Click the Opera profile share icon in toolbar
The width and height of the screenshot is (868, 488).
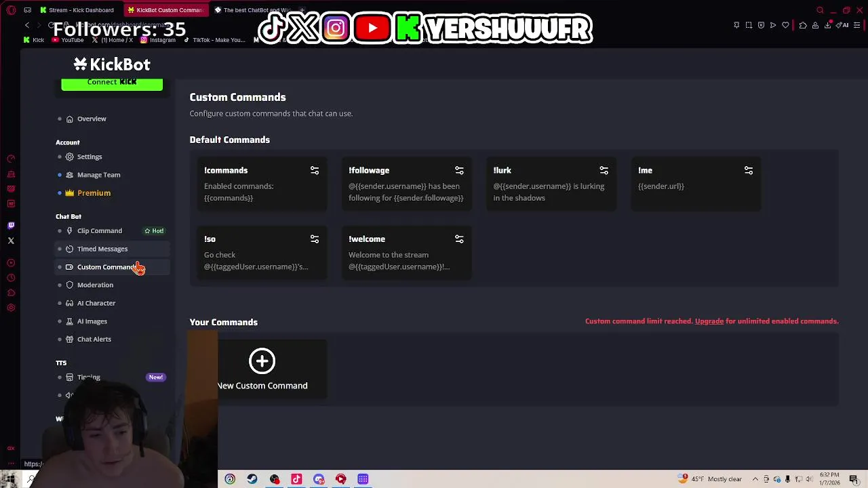pos(815,25)
